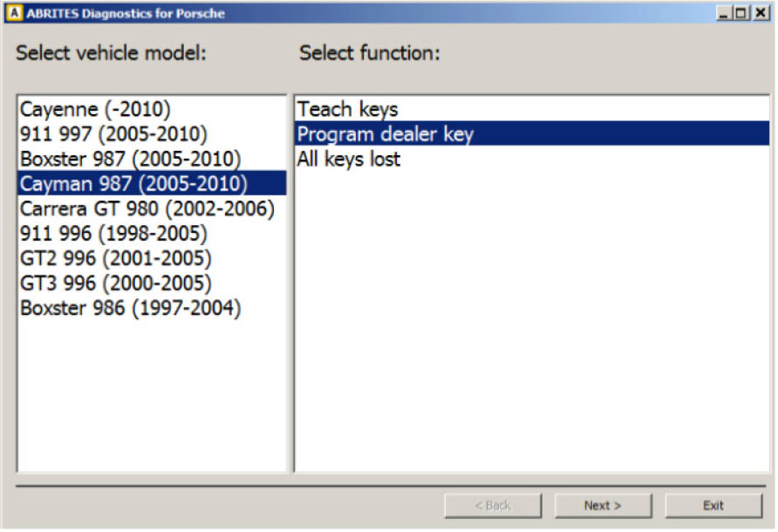This screenshot has height=532, width=778.
Task: Click the greyed-out < Back button
Action: pos(493,506)
